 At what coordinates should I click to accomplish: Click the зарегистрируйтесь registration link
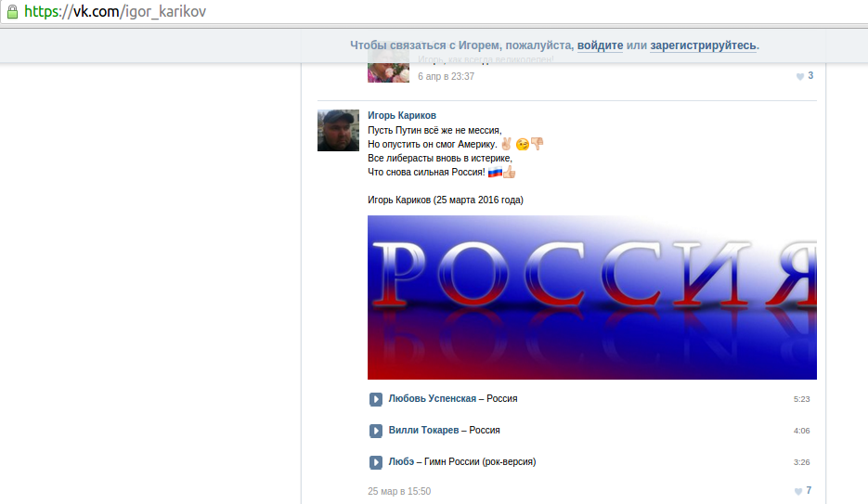[x=703, y=45]
